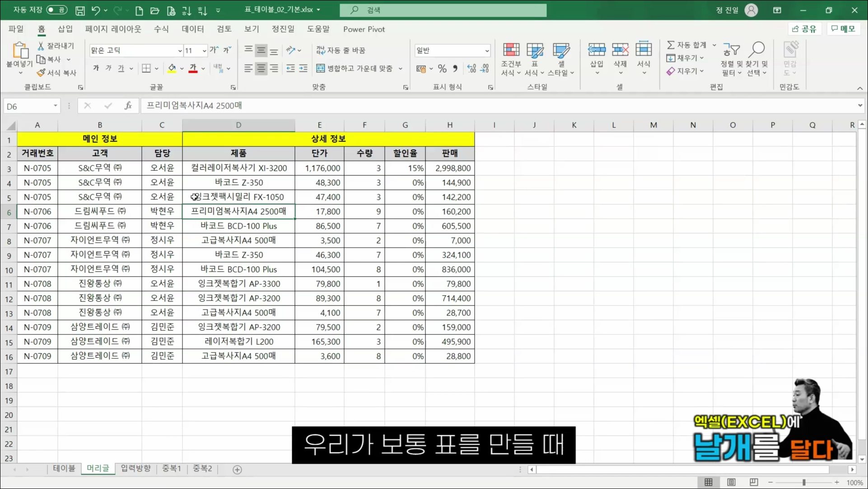Click the new sheet plus button
This screenshot has height=489, width=868.
237,470
